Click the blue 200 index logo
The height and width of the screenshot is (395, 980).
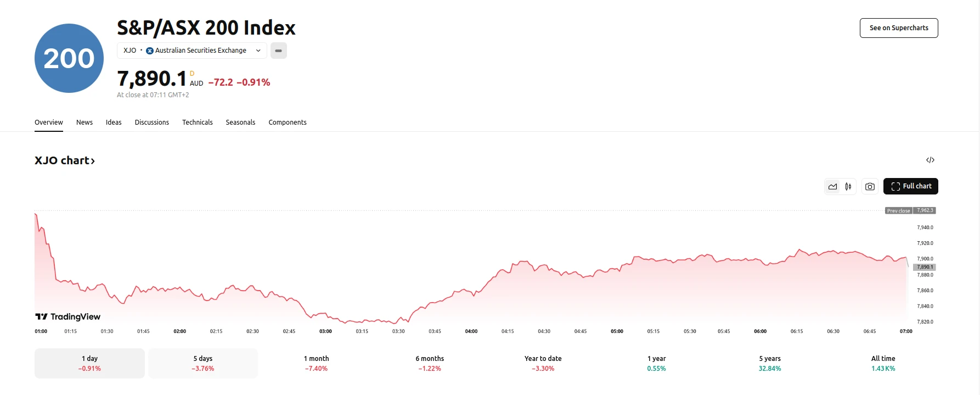pyautogui.click(x=69, y=58)
